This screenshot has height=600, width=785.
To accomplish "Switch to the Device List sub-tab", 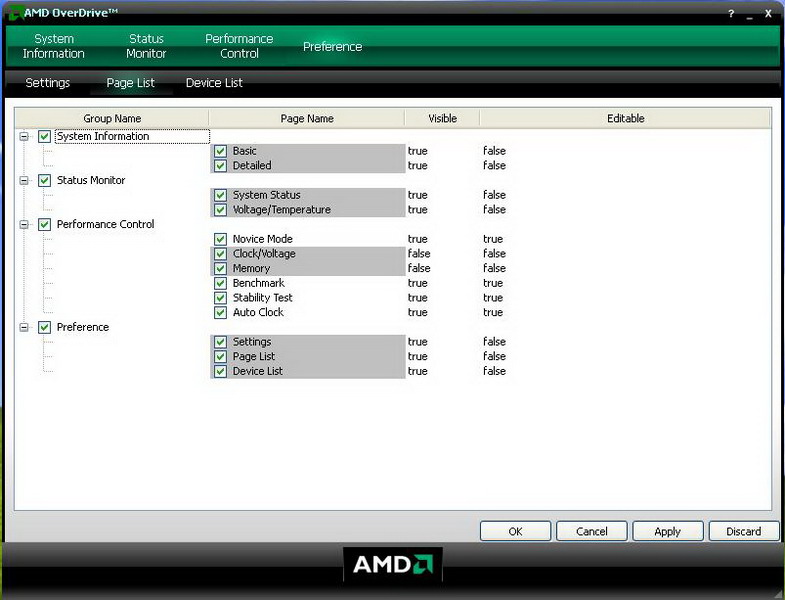I will pos(214,83).
